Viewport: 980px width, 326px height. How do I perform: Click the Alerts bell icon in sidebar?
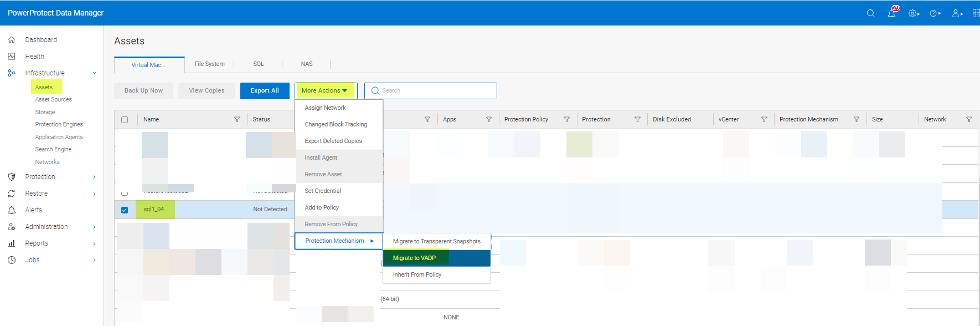[x=12, y=210]
